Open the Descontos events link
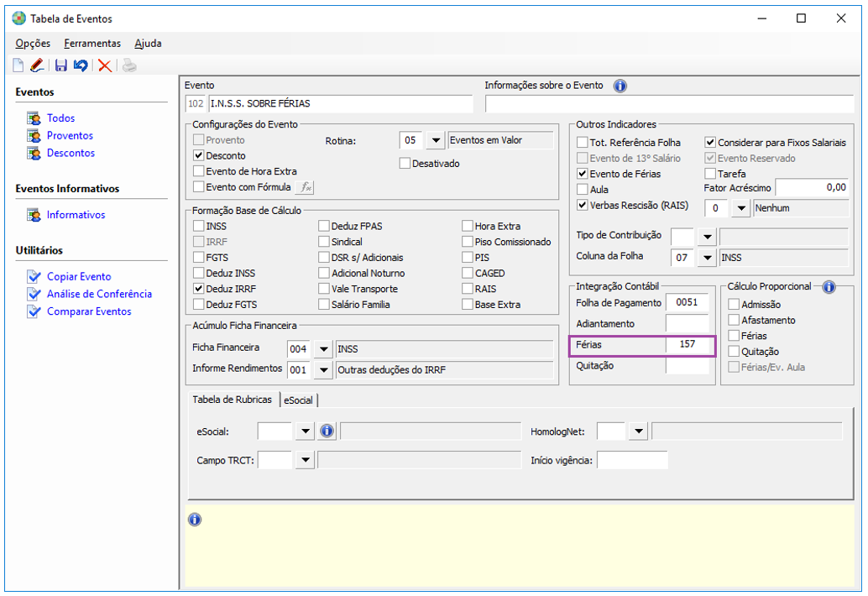This screenshot has width=868, height=596. point(71,154)
